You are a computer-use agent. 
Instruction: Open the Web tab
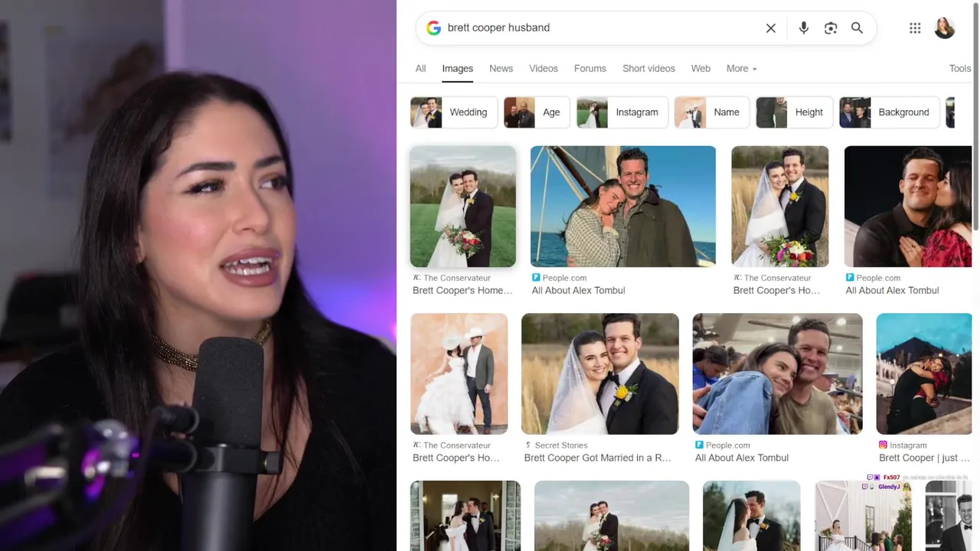[701, 69]
